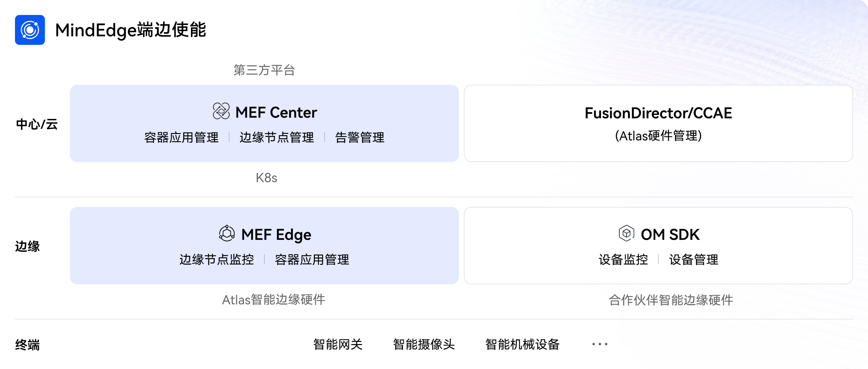Click the 智能摄像头 terminal label

pyautogui.click(x=423, y=344)
